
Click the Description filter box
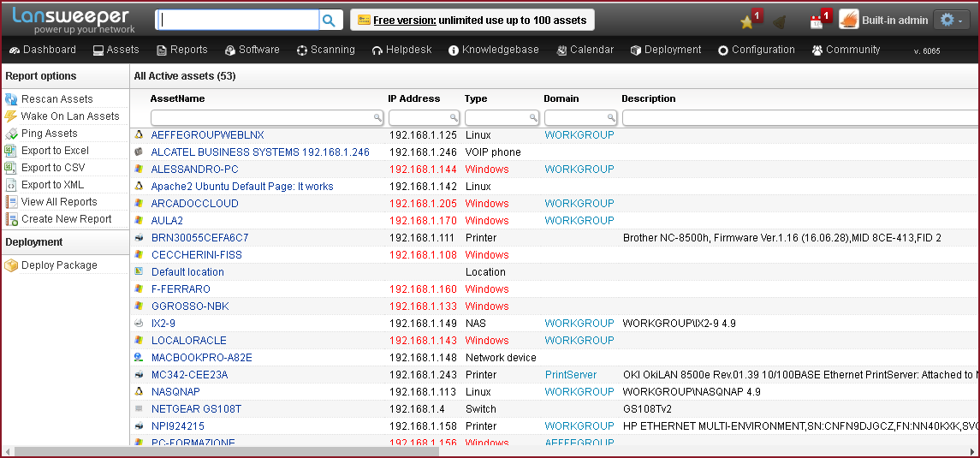coord(800,117)
